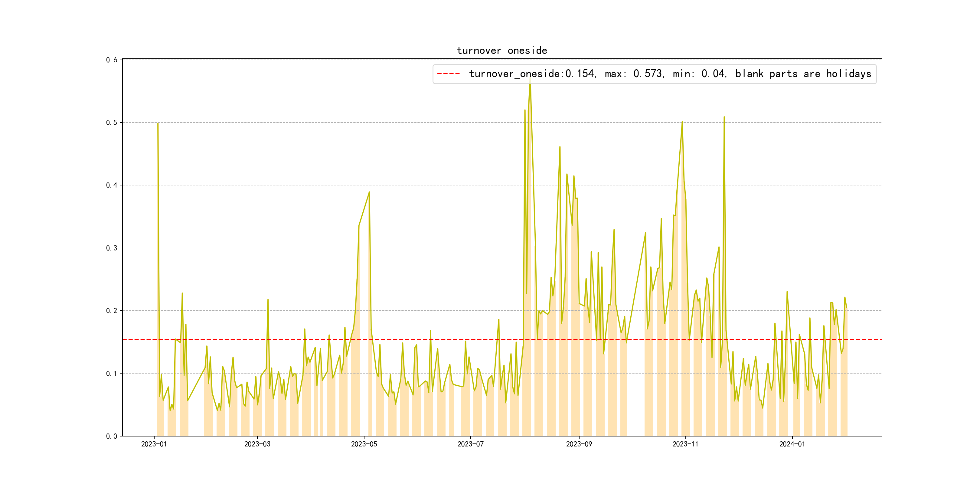Click the 0.0 y-axis tick label
The width and height of the screenshot is (980, 490).
point(112,436)
